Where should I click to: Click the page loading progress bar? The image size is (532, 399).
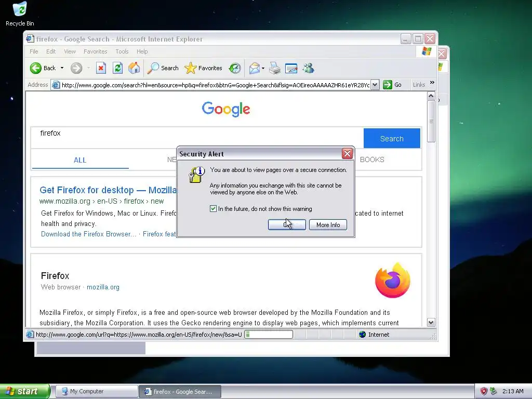[x=269, y=335]
